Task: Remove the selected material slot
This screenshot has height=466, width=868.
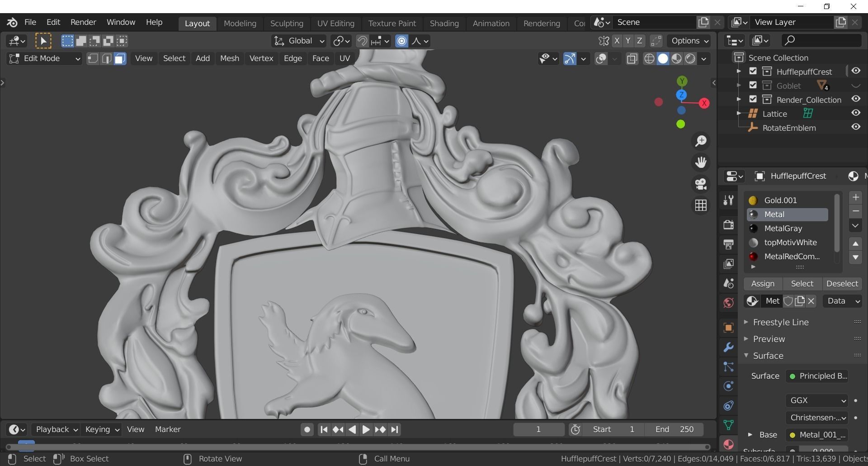Action: pyautogui.click(x=855, y=211)
